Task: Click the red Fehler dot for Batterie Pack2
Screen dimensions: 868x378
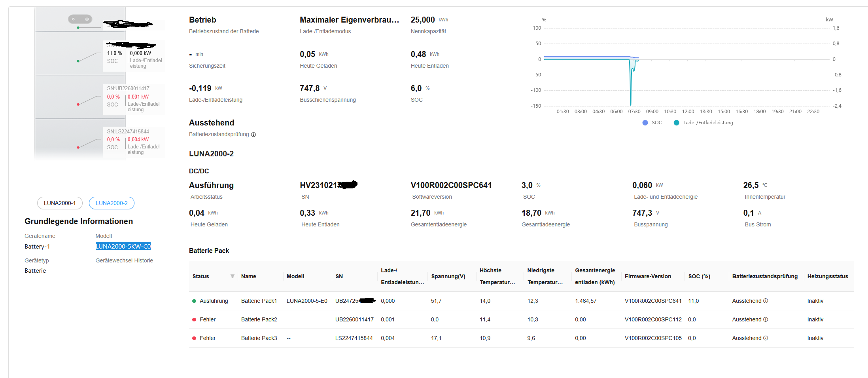Action: pos(194,319)
